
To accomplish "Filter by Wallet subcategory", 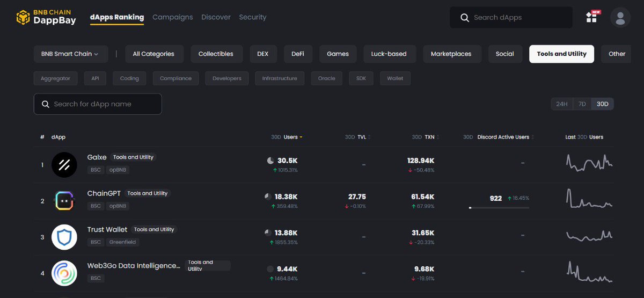I will pos(395,78).
